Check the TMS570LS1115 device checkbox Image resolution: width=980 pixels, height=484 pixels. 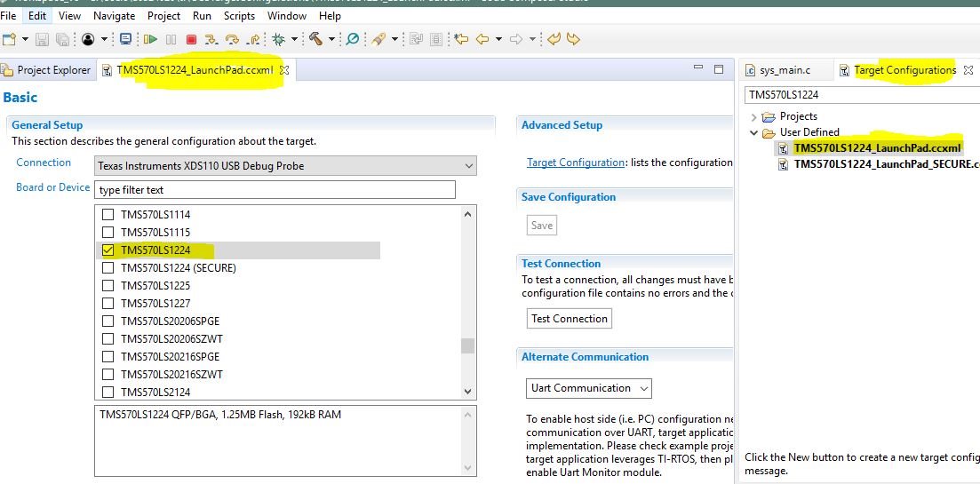click(108, 233)
